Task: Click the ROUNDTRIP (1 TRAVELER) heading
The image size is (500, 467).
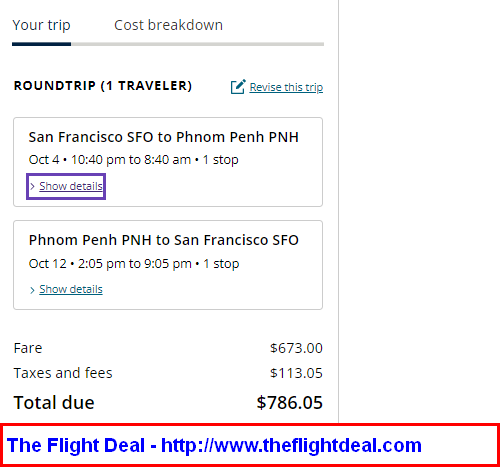Action: click(103, 86)
